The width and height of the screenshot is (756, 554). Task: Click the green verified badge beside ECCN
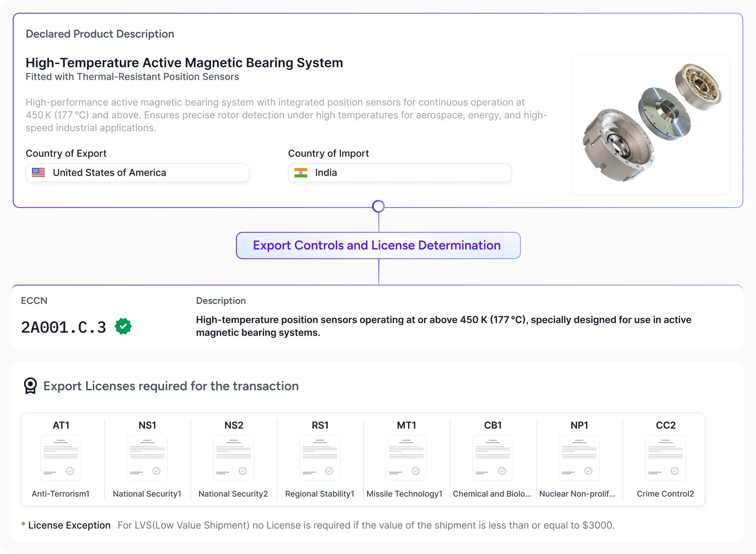point(123,326)
